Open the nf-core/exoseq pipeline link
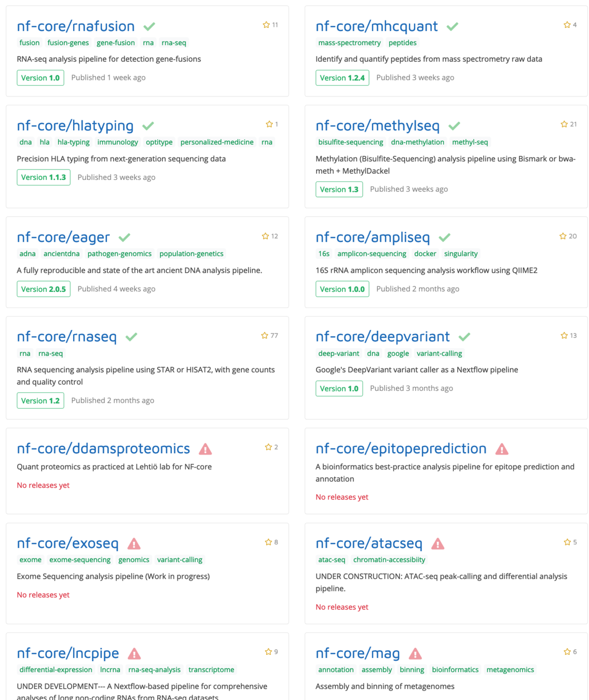The width and height of the screenshot is (589, 700). pyautogui.click(x=68, y=544)
